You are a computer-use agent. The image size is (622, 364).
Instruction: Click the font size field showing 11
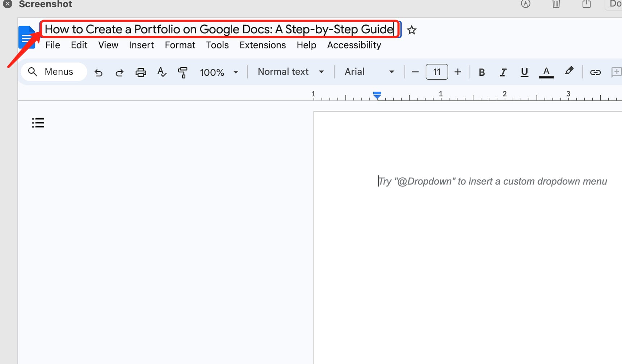click(437, 72)
